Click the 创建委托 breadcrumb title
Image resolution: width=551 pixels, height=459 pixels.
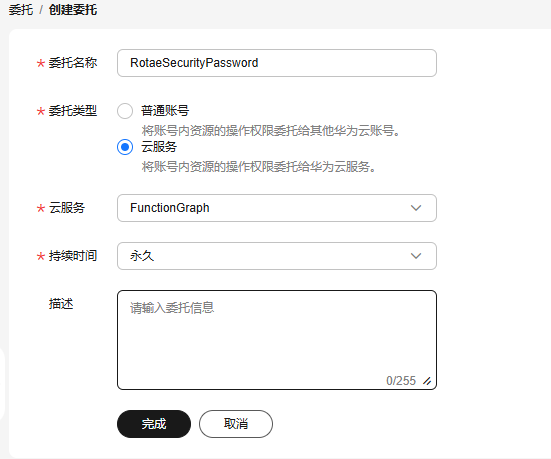click(x=73, y=9)
